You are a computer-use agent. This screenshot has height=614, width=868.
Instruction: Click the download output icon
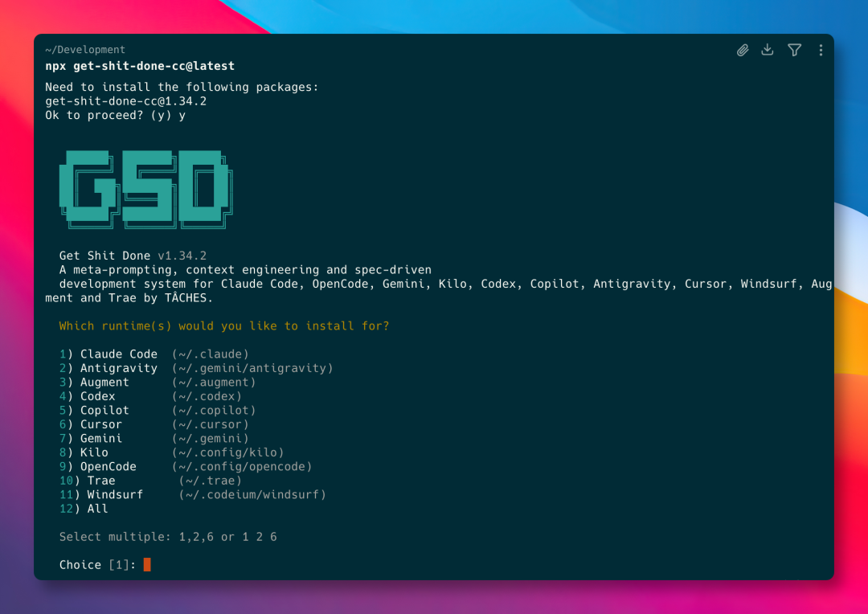tap(768, 50)
